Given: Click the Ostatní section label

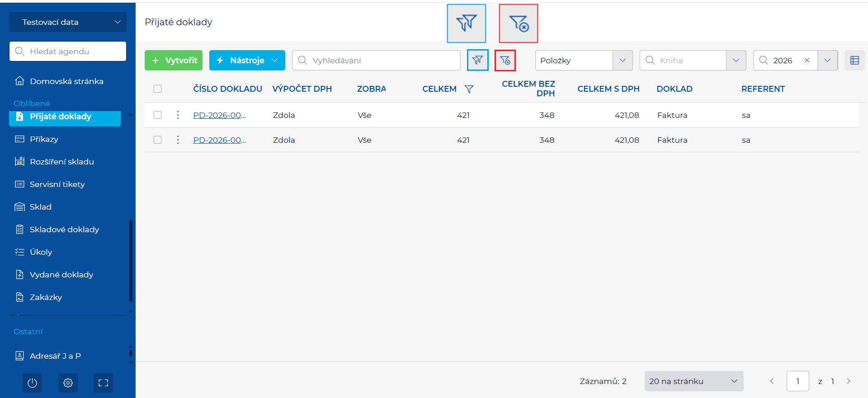Looking at the screenshot, I should (x=28, y=332).
